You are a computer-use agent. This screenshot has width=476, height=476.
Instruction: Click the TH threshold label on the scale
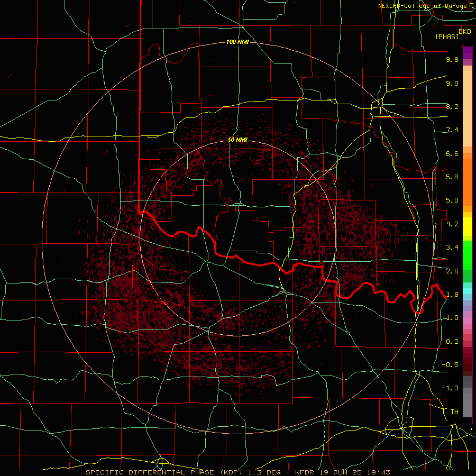pos(454,412)
